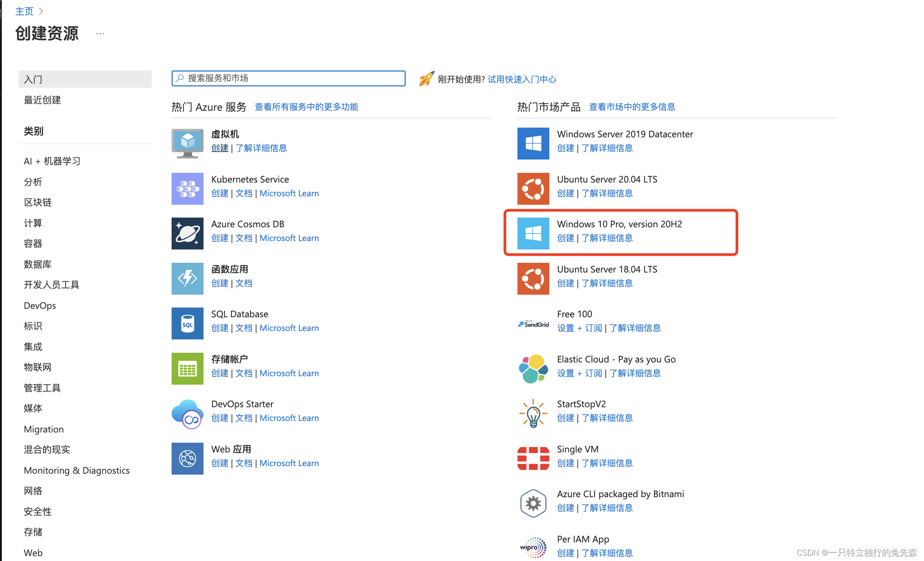Open the Monitoring & Diagnostics category
The width and height of the screenshot is (924, 561).
(77, 470)
